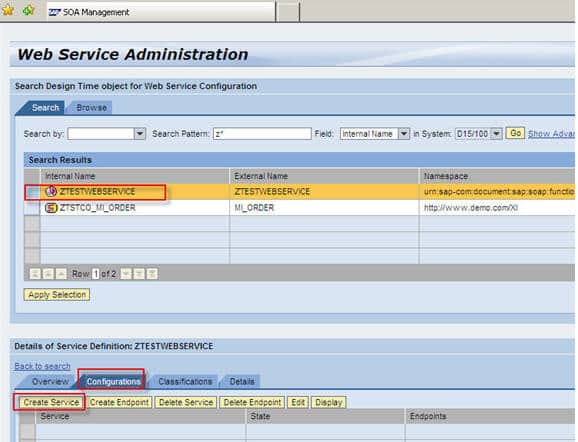Focus the Search Pattern input field

pos(262,133)
